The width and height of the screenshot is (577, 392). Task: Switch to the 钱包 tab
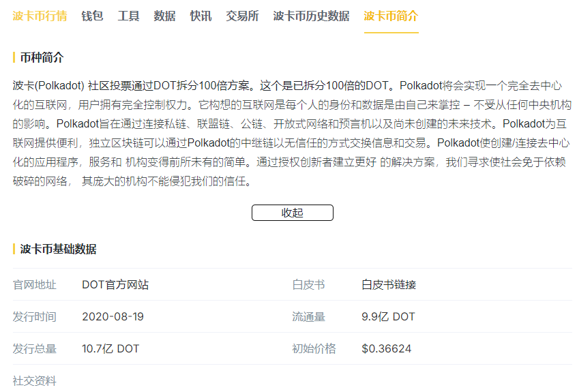[x=92, y=16]
